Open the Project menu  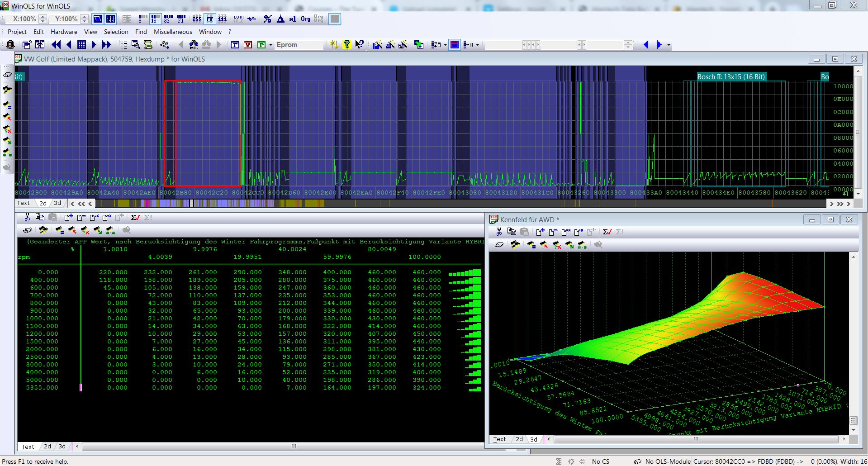click(x=17, y=32)
